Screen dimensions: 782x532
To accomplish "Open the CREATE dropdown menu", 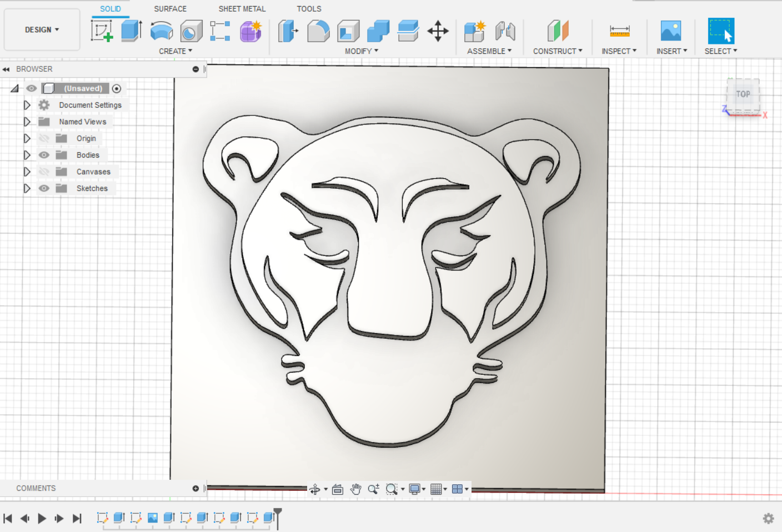I will pyautogui.click(x=176, y=51).
